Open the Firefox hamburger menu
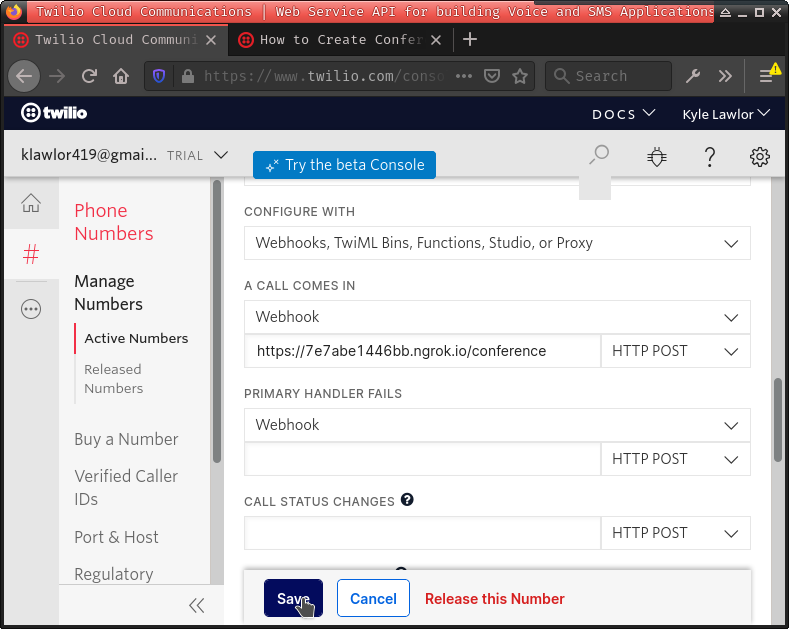The width and height of the screenshot is (789, 629). tap(766, 76)
